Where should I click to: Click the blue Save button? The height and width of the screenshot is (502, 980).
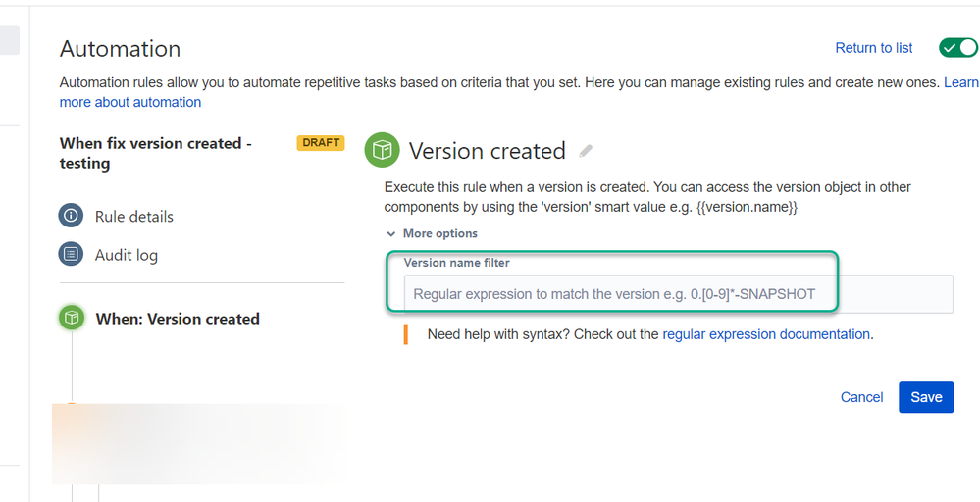click(x=926, y=397)
